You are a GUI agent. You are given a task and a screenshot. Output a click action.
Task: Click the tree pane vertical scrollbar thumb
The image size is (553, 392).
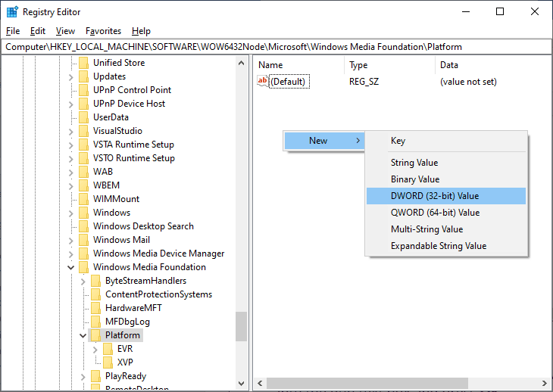click(241, 326)
